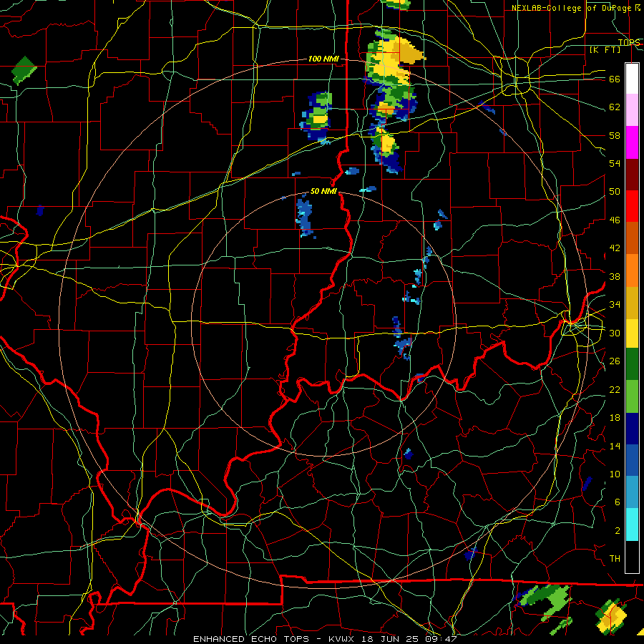Image resolution: width=644 pixels, height=644 pixels.
Task: Click the "10" legend value
Action: pos(615,474)
